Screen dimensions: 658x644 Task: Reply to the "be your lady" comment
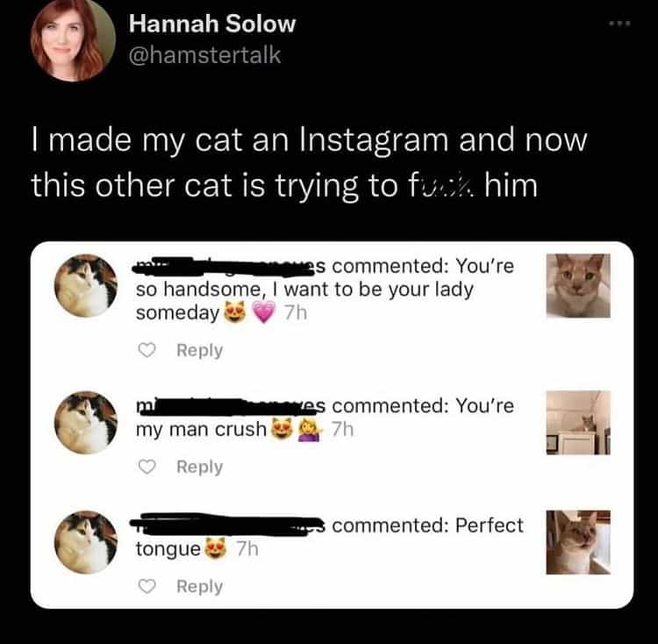pyautogui.click(x=199, y=350)
